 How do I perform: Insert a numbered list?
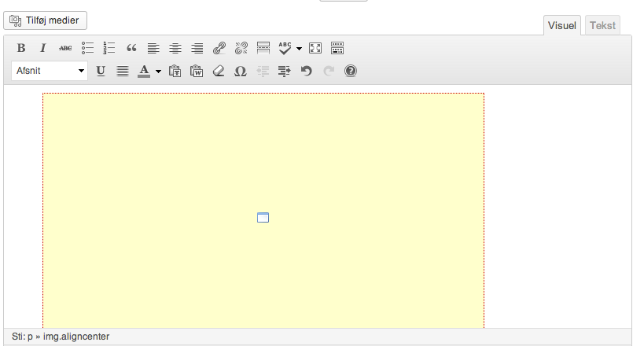tap(109, 48)
